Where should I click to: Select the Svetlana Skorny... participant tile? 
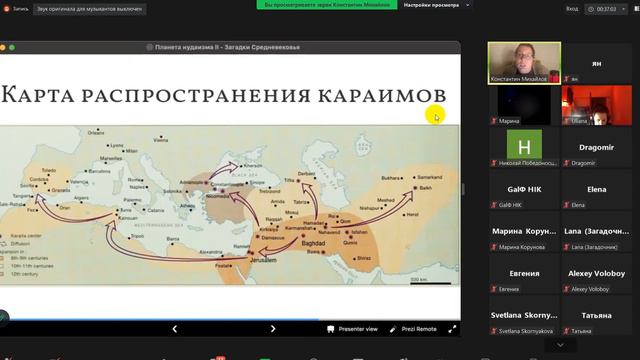(x=524, y=316)
